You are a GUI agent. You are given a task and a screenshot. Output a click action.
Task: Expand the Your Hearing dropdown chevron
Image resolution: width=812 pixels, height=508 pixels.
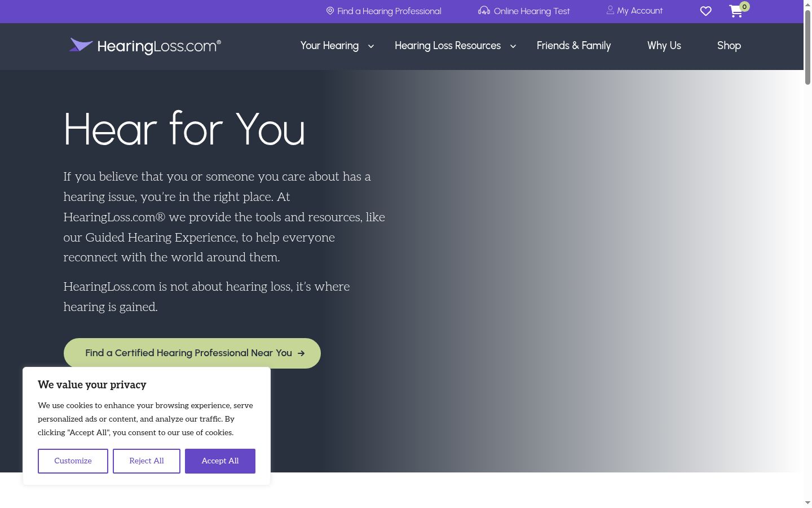click(371, 46)
